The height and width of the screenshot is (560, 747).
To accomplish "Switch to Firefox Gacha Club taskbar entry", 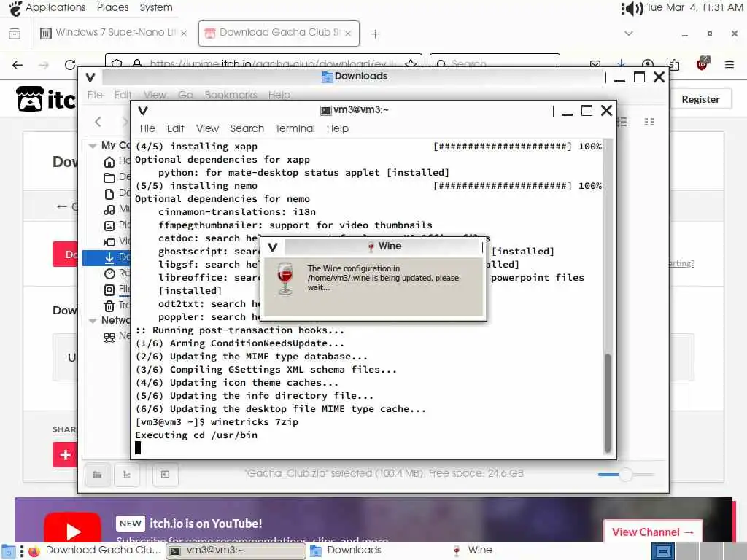I will pyautogui.click(x=94, y=551).
